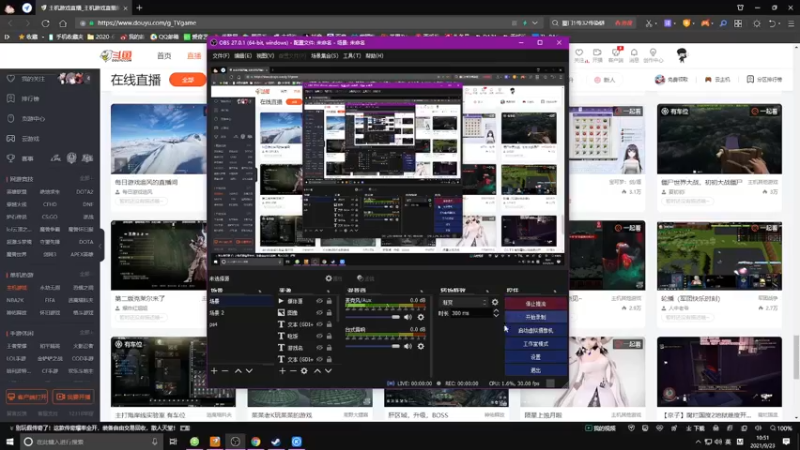The height and width of the screenshot is (450, 800).
Task: Click the 工作室模式 studio mode button
Action: pyautogui.click(x=536, y=343)
